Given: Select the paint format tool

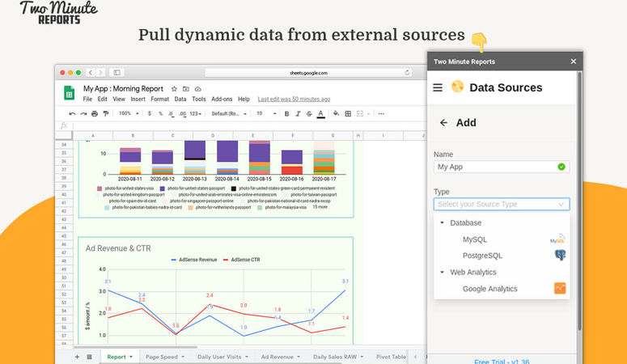Looking at the screenshot, I should coord(105,114).
